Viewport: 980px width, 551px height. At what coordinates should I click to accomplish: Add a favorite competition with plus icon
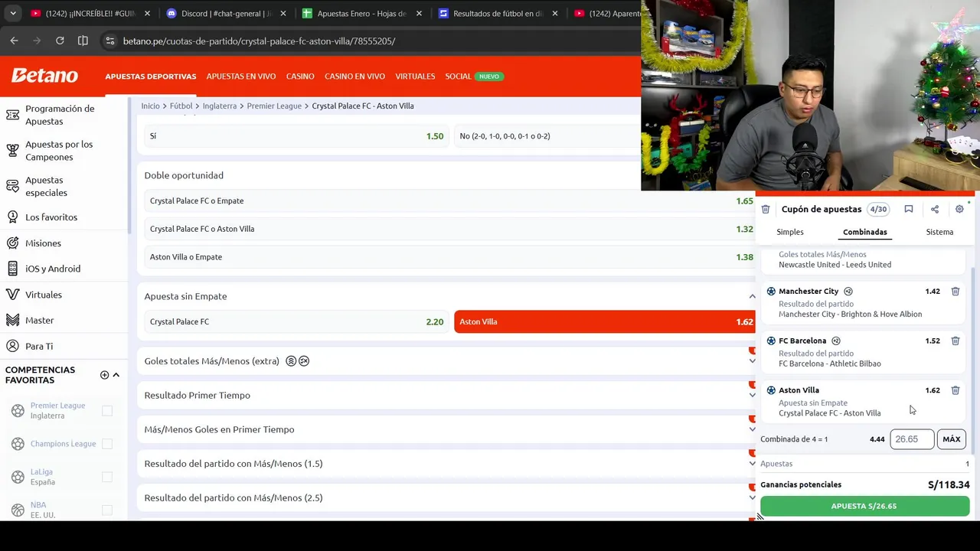104,375
